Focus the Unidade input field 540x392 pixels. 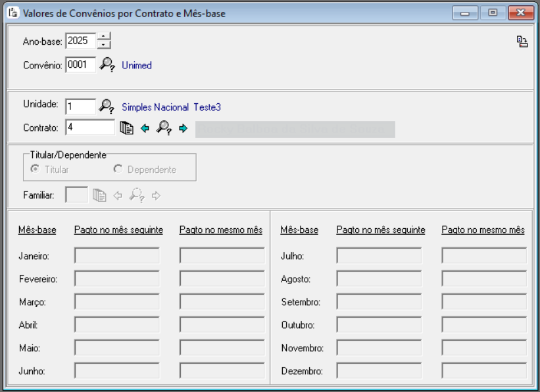tap(80, 106)
